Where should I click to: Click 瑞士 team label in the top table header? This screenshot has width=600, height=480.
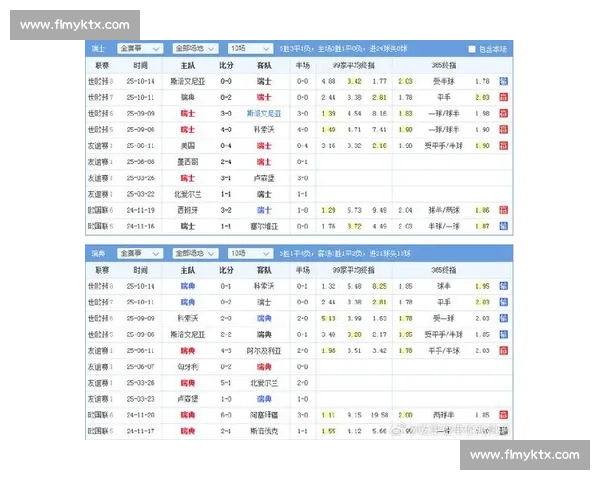(98, 49)
